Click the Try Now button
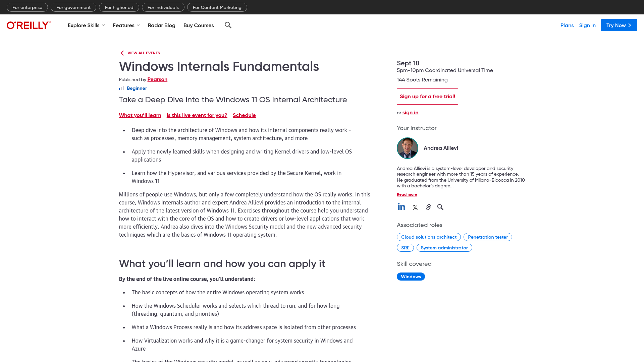 click(619, 25)
